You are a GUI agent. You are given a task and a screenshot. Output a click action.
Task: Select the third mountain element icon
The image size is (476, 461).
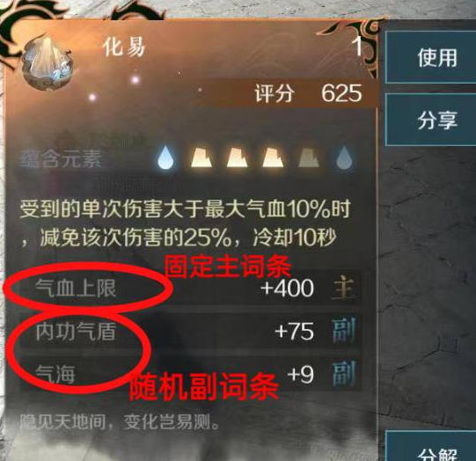(273, 157)
